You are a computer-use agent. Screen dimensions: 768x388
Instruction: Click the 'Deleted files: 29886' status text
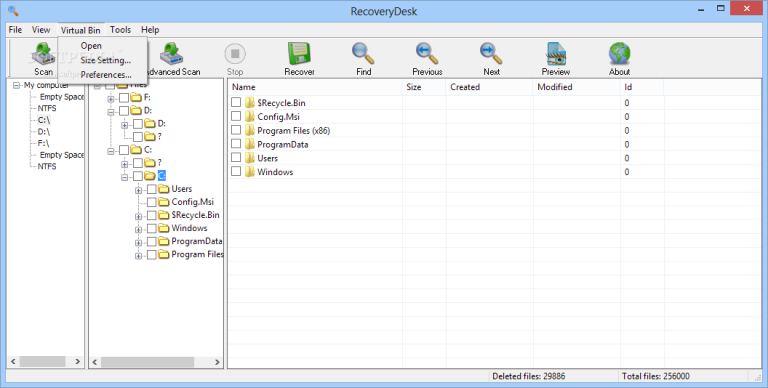[528, 376]
